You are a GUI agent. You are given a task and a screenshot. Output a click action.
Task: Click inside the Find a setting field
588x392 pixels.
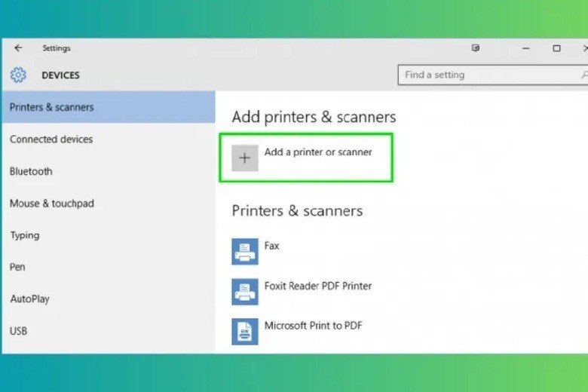pyautogui.click(x=488, y=75)
